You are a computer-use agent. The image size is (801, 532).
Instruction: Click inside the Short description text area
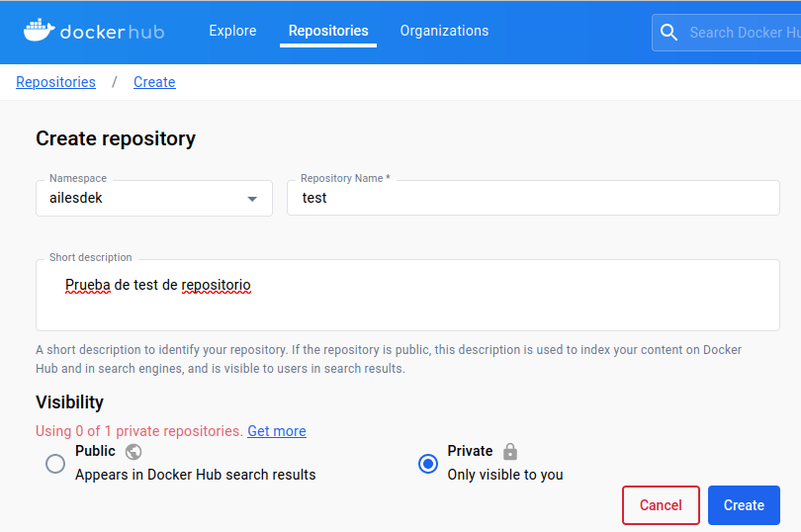407,307
